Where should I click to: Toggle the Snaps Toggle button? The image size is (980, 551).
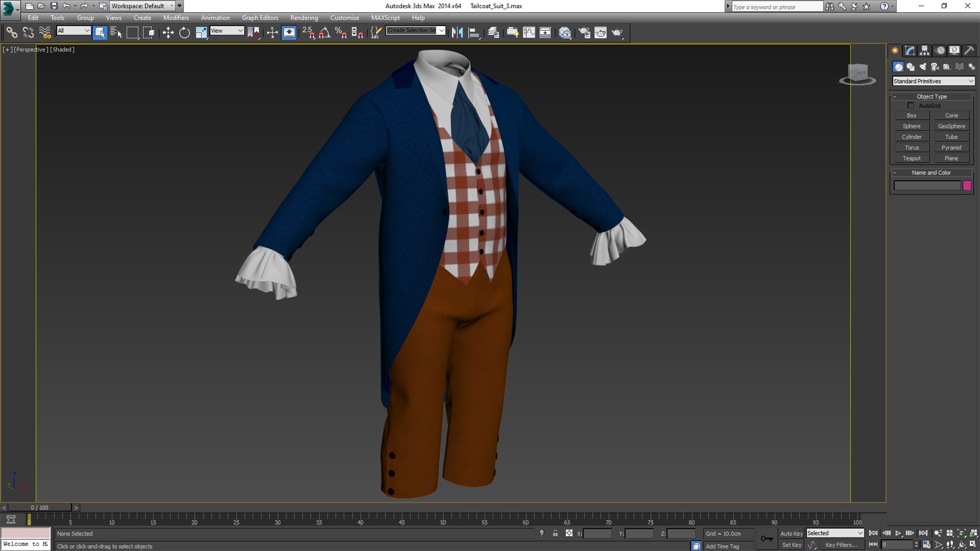tap(308, 33)
